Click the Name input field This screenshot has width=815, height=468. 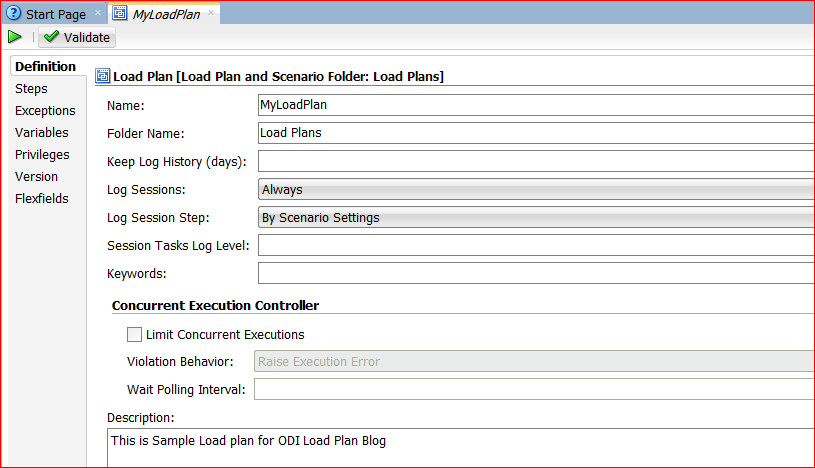(x=536, y=104)
